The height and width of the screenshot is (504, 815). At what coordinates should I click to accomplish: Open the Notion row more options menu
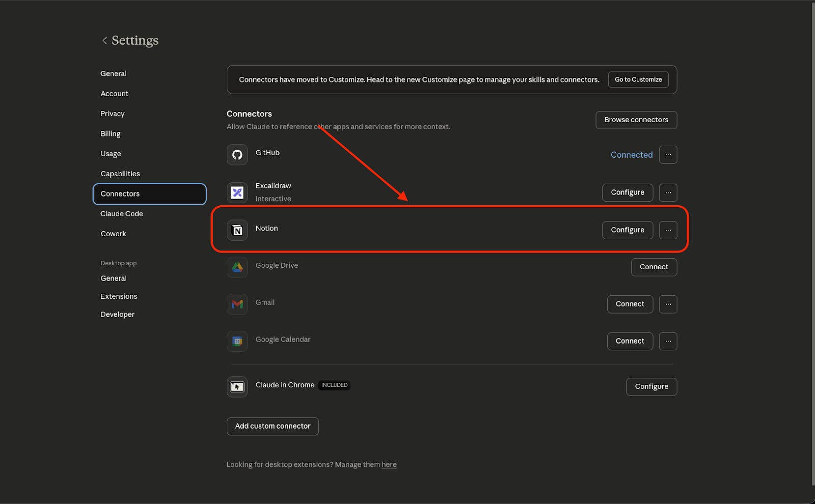668,230
